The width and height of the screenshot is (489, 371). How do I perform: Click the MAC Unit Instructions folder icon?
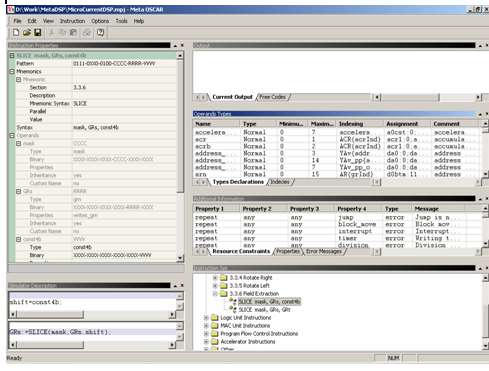point(215,326)
